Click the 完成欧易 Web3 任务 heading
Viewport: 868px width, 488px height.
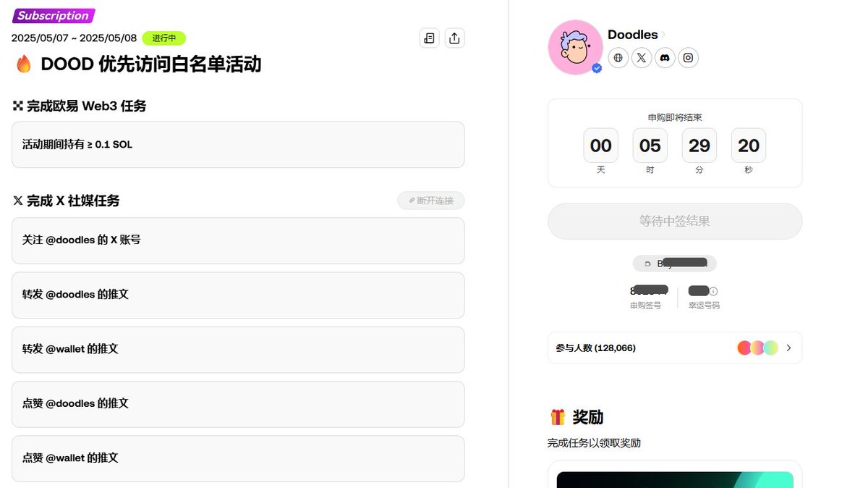click(86, 106)
